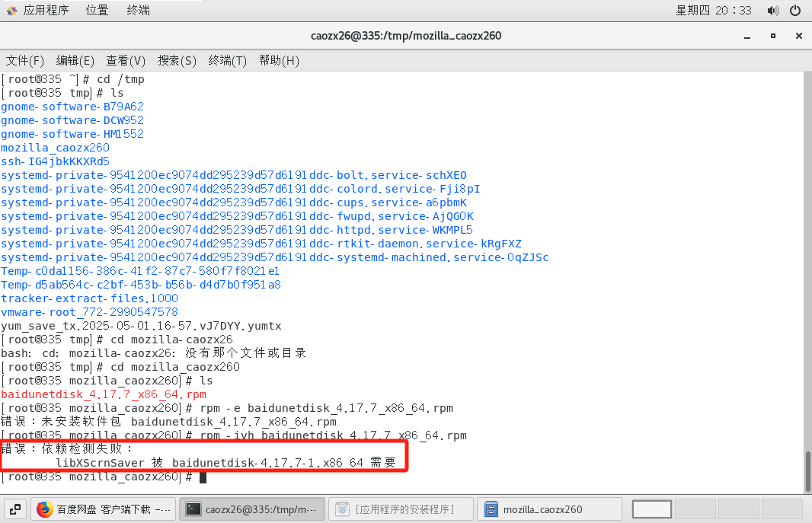Click the 错误：未安装软件包 message line
Screen dimensions: 812x523
click(x=169, y=422)
